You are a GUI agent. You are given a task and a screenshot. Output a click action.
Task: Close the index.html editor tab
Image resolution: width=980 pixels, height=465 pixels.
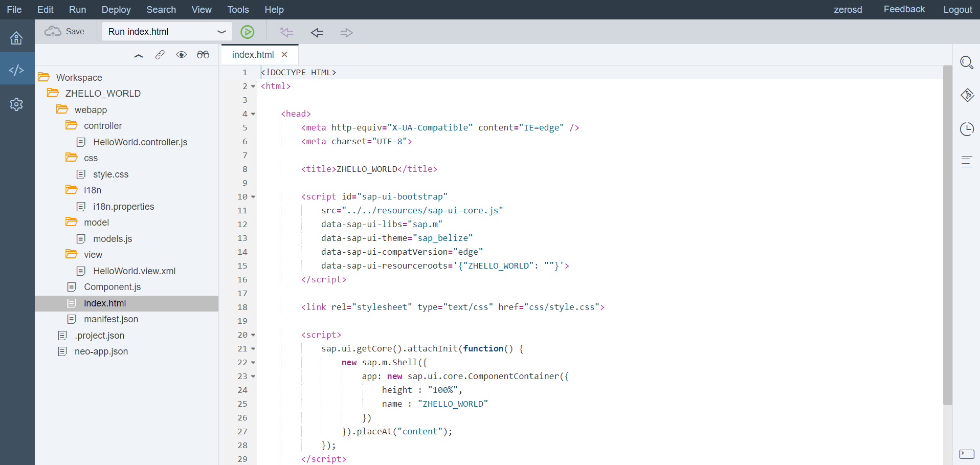coord(284,55)
